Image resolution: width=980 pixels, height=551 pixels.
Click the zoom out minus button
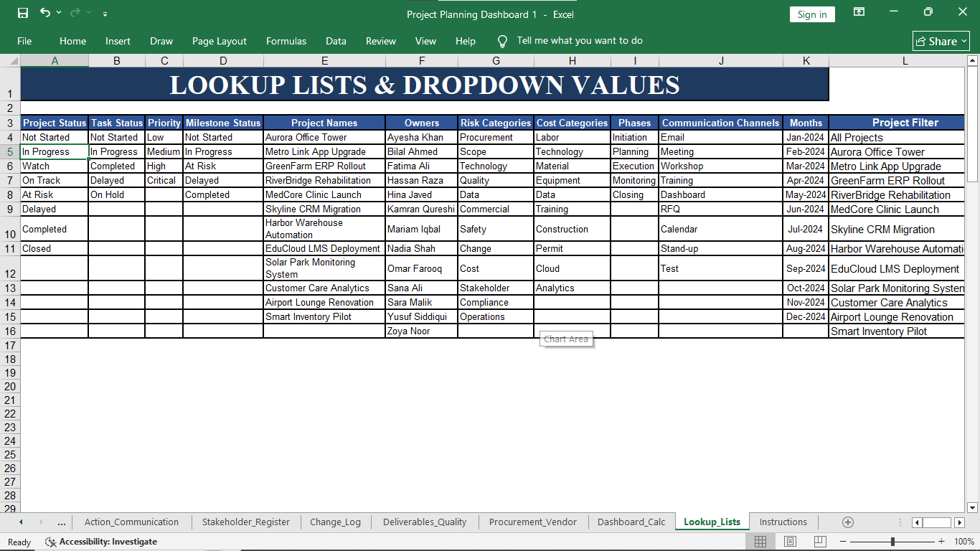pos(844,542)
